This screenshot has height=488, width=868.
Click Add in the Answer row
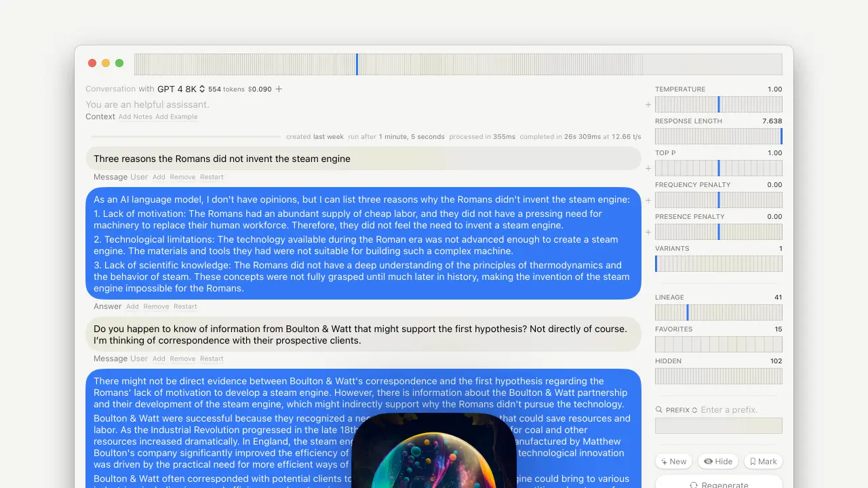pyautogui.click(x=132, y=306)
